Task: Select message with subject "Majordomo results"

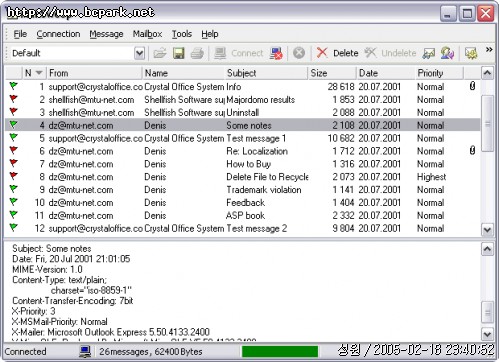Action: pos(243,99)
